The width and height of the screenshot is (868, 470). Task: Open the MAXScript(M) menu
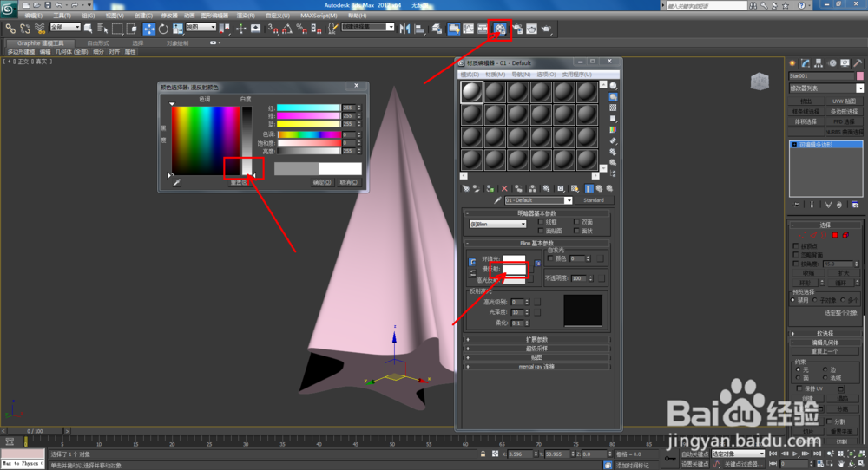319,16
